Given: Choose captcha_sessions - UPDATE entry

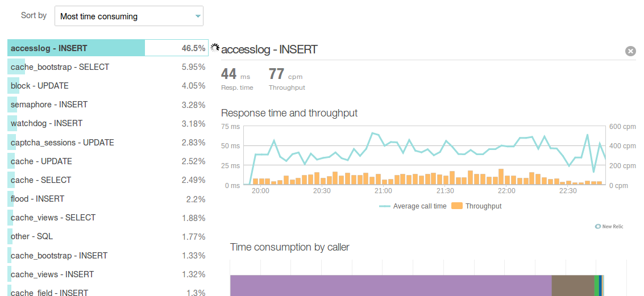Looking at the screenshot, I should (x=108, y=143).
